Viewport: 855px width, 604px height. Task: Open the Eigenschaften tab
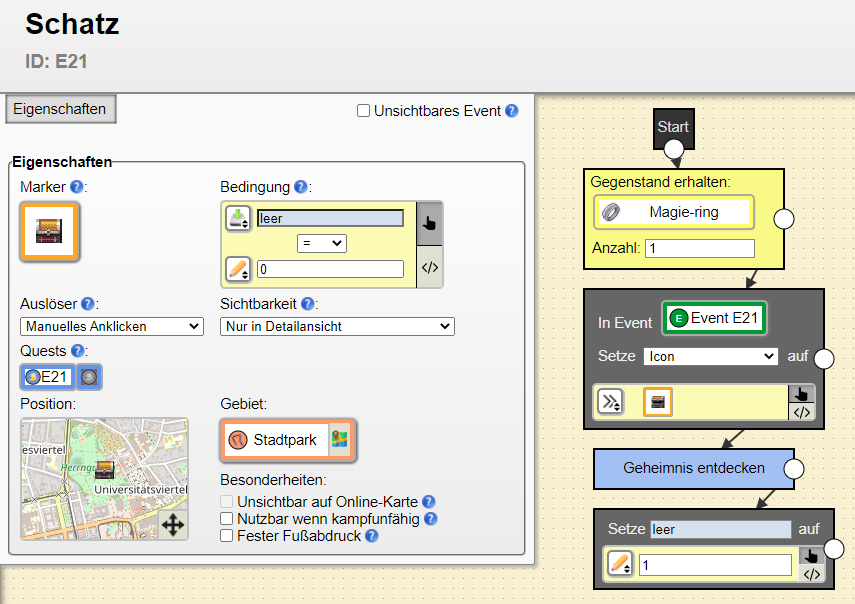(60, 109)
